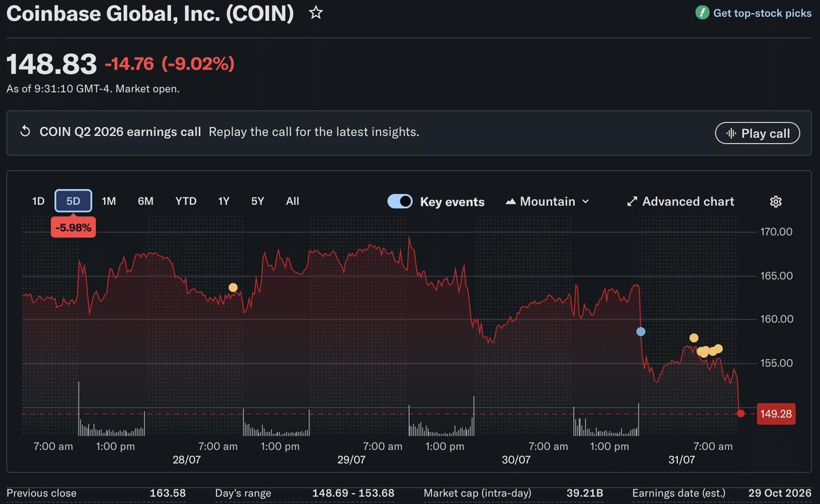Switch chart range to 1Y
This screenshot has height=504, width=820.
click(223, 201)
